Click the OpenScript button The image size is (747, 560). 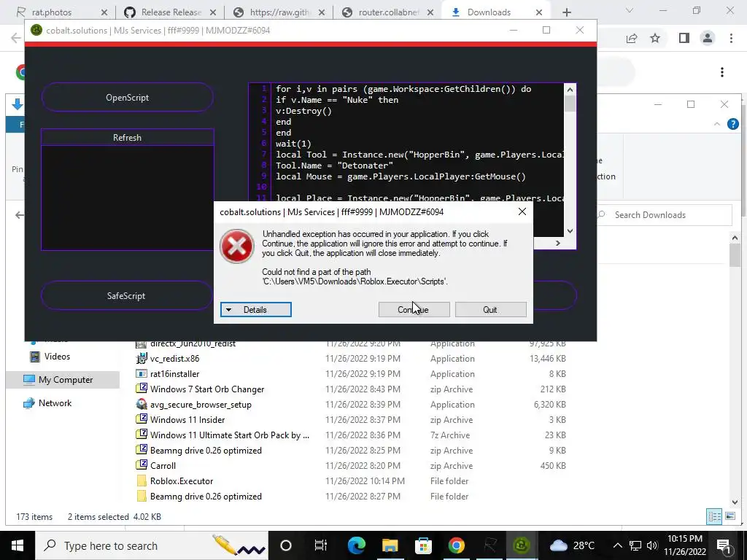click(x=127, y=98)
